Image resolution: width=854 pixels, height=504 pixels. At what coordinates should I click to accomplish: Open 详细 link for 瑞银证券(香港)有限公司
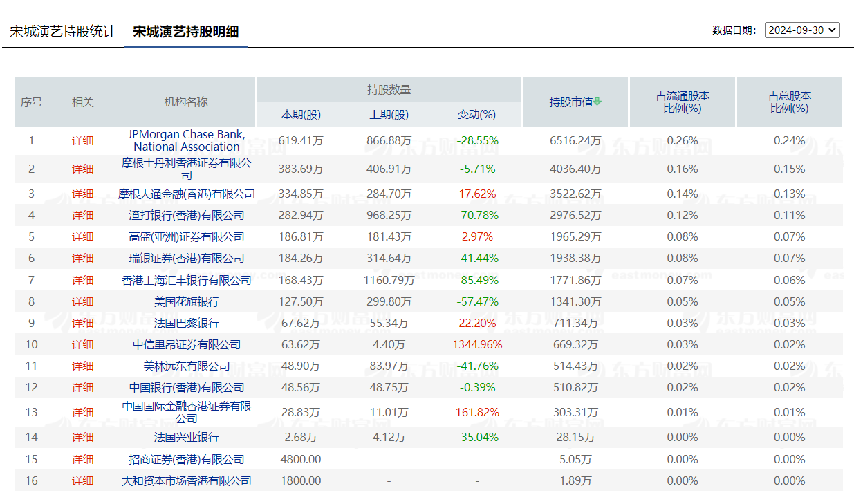pyautogui.click(x=82, y=258)
